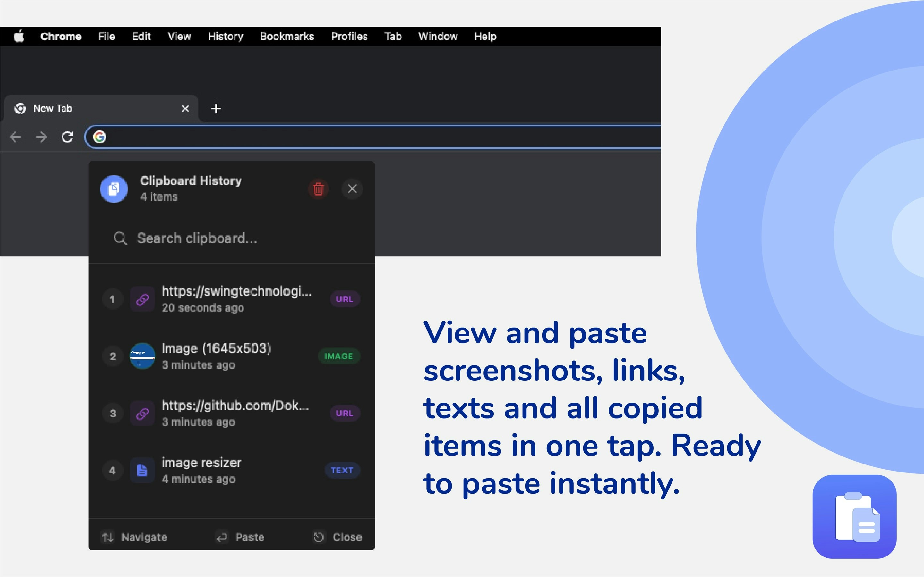Click the Apple menu icon
The height and width of the screenshot is (577, 924).
pyautogui.click(x=19, y=36)
